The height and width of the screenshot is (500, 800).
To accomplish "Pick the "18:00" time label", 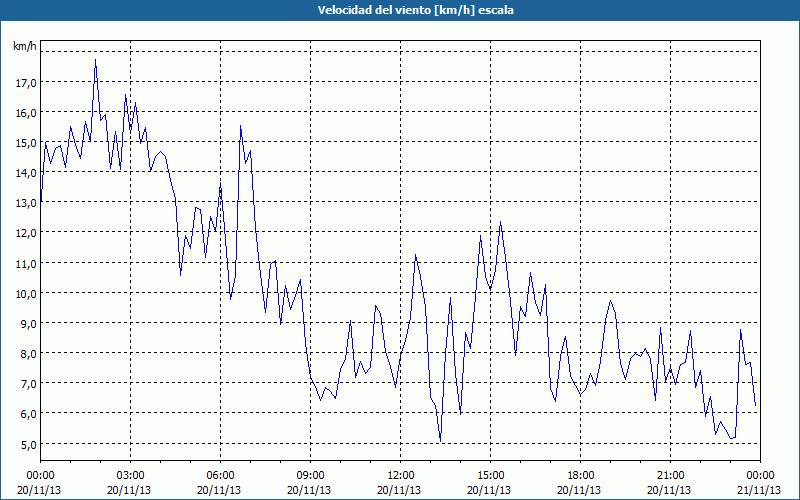I will coord(580,476).
